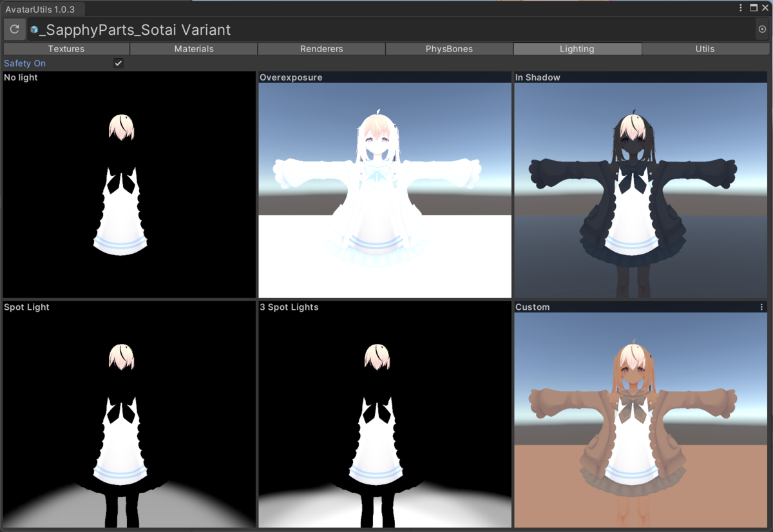Select the No light preview
The height and width of the screenshot is (532, 773).
pyautogui.click(x=129, y=185)
